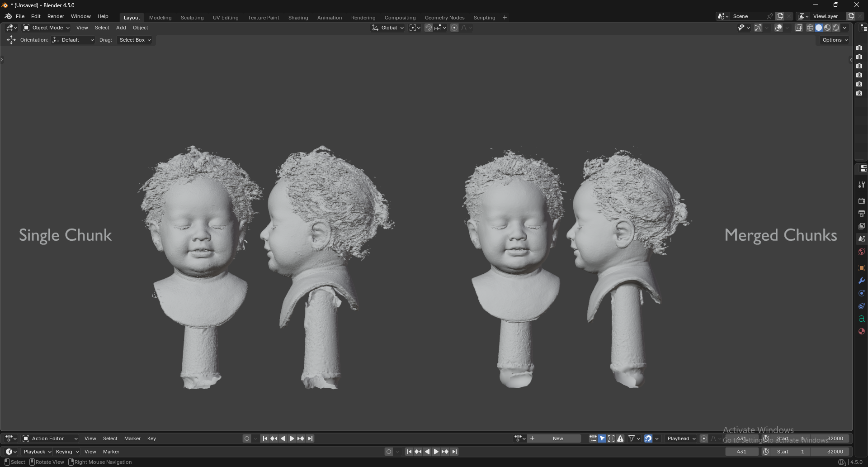This screenshot has height=467, width=868.
Task: Switch to the Sculpting workspace tab
Action: click(x=192, y=18)
